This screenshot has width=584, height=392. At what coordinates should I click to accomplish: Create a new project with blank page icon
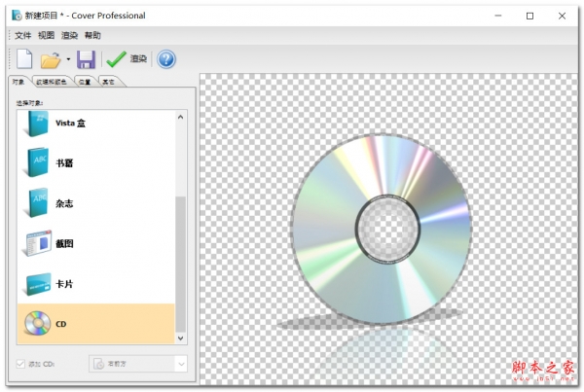(24, 58)
